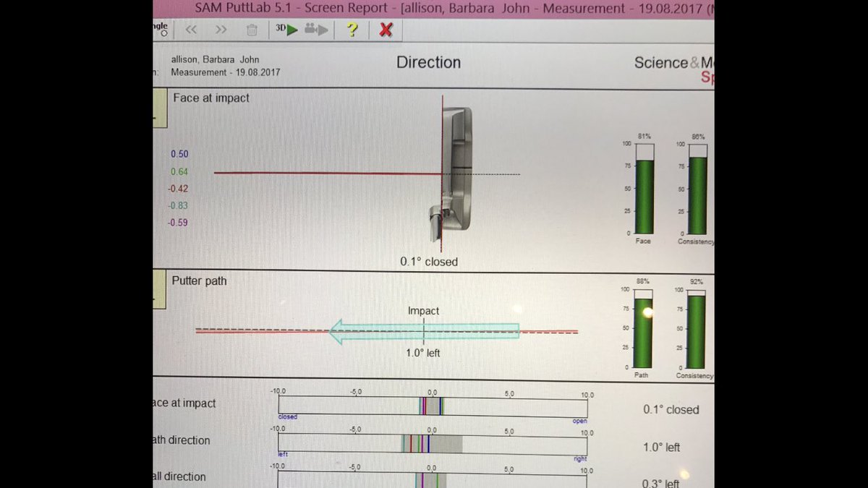Click the putter head image in Face at impact
868x488 pixels.
point(452,174)
